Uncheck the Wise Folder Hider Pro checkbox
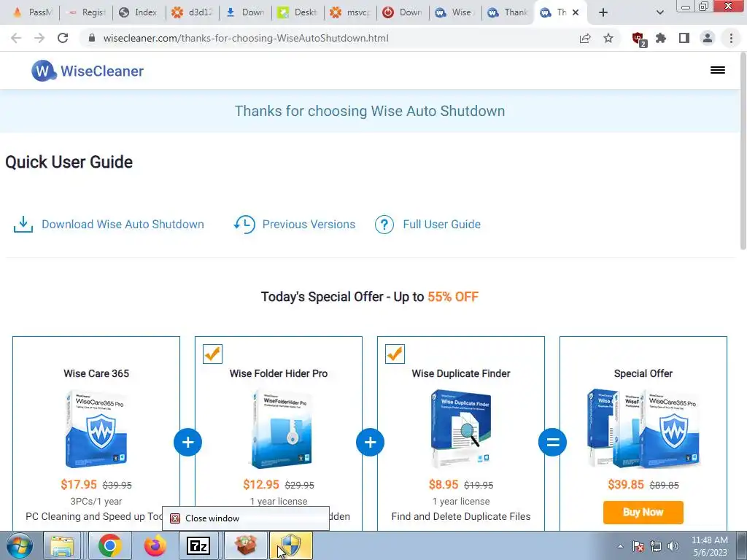 point(212,354)
